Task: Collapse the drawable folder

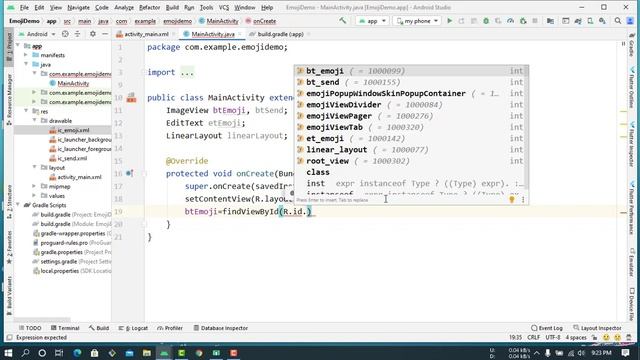Action: pyautogui.click(x=35, y=121)
